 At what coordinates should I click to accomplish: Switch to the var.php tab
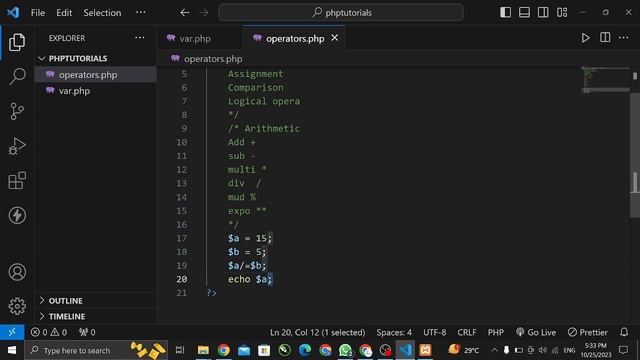200,38
